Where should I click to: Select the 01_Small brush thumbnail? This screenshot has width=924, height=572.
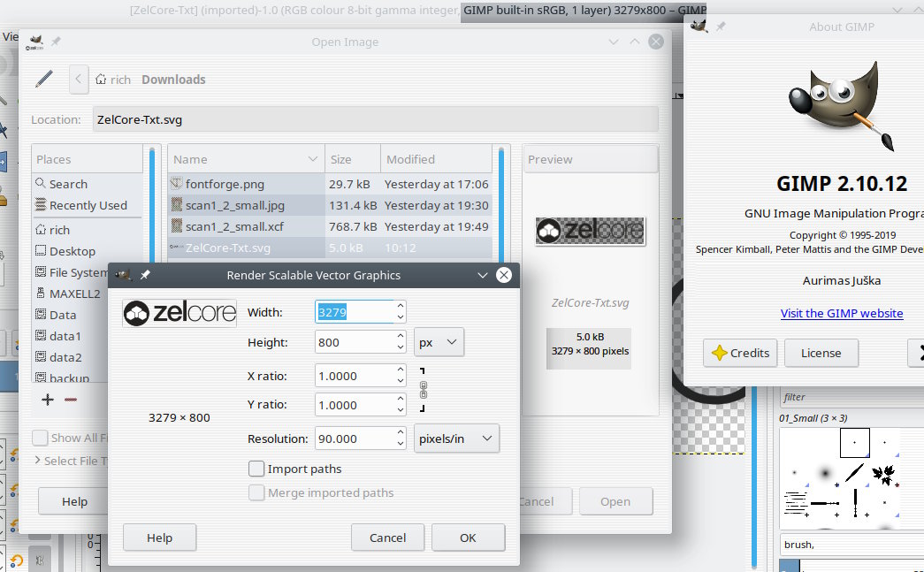pos(854,442)
